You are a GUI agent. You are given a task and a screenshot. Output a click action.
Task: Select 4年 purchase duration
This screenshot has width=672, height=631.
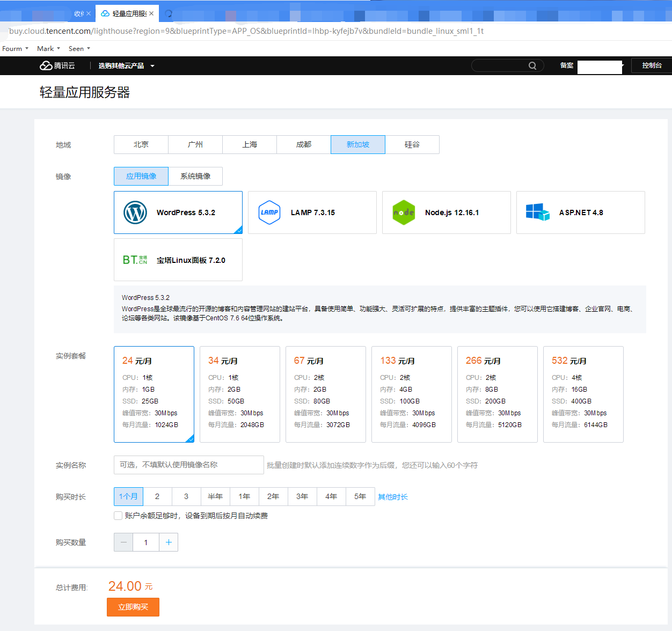331,496
